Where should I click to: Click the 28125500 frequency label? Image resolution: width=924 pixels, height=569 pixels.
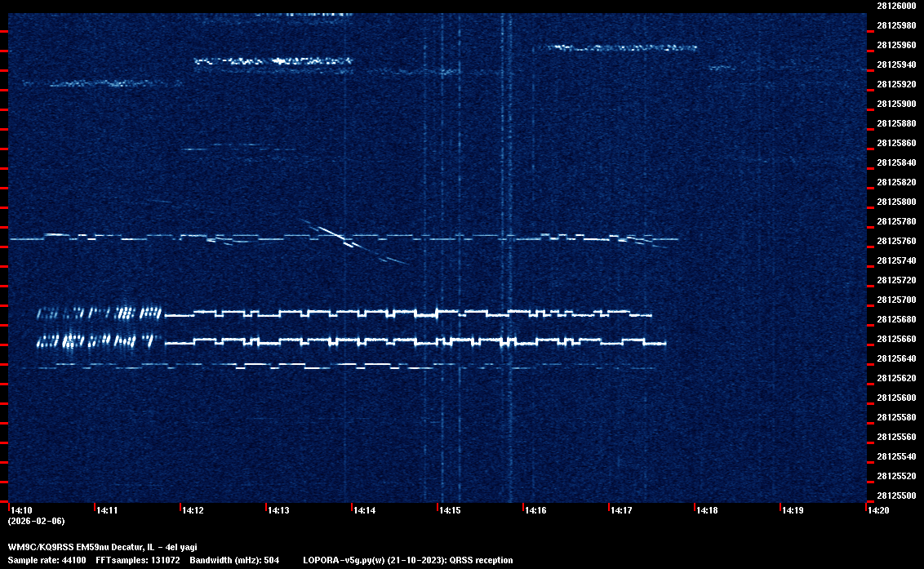point(895,496)
